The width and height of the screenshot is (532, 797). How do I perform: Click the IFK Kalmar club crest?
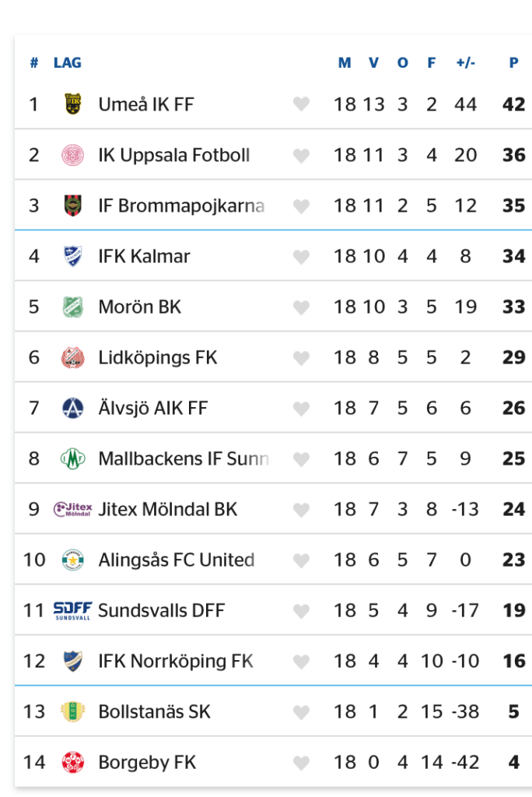click(x=73, y=256)
